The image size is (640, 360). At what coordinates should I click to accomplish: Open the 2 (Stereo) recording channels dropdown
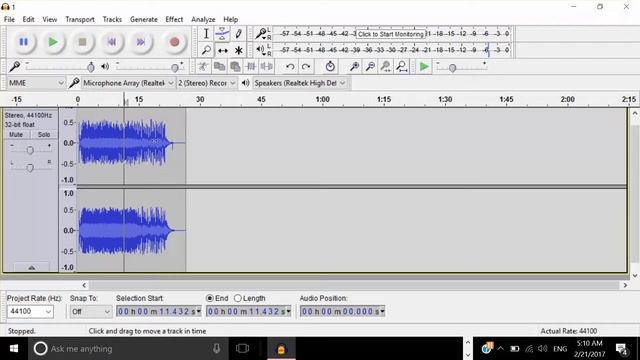tap(207, 83)
